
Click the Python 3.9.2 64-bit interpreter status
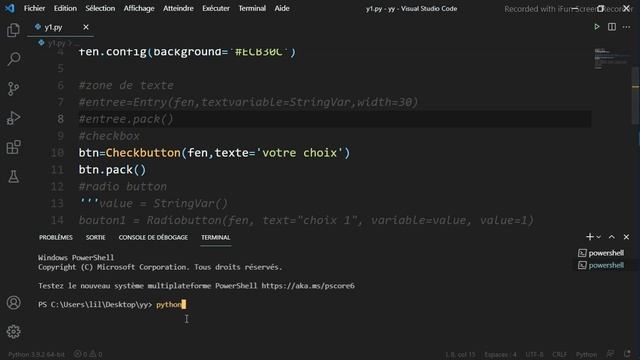click(x=36, y=354)
